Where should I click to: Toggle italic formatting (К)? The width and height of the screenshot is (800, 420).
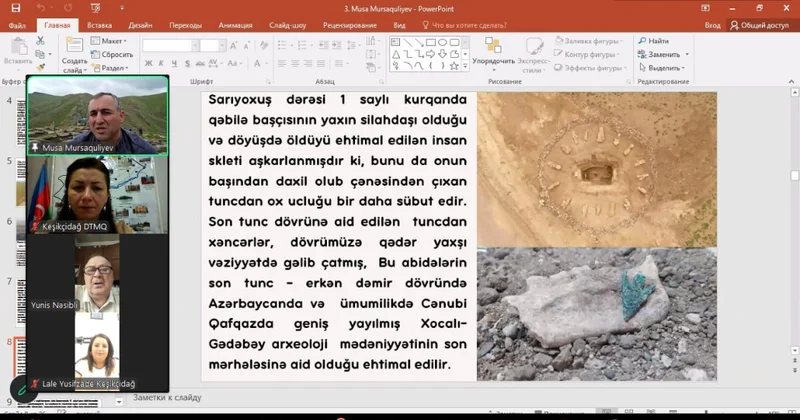coord(161,64)
